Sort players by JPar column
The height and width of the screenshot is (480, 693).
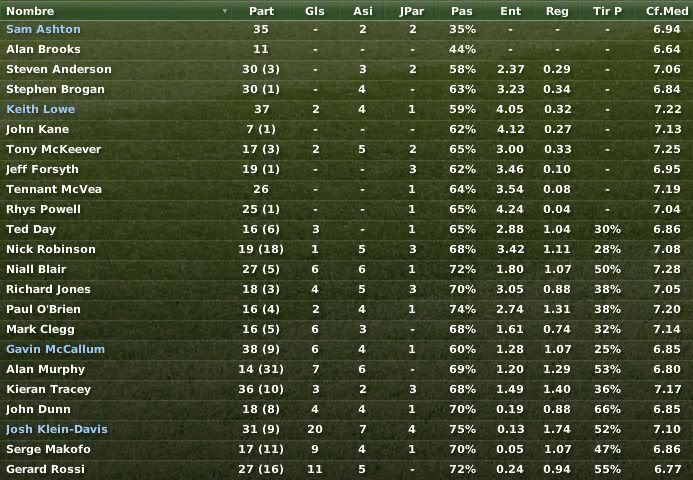(412, 11)
